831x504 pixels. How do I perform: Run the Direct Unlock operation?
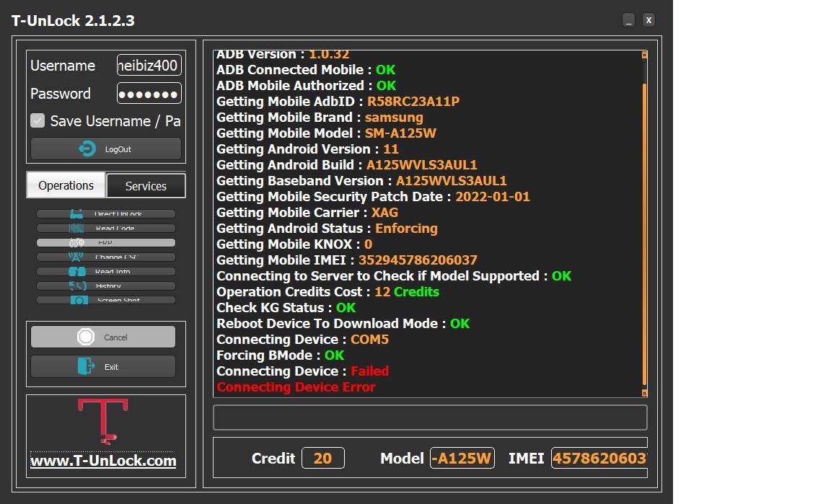106,214
